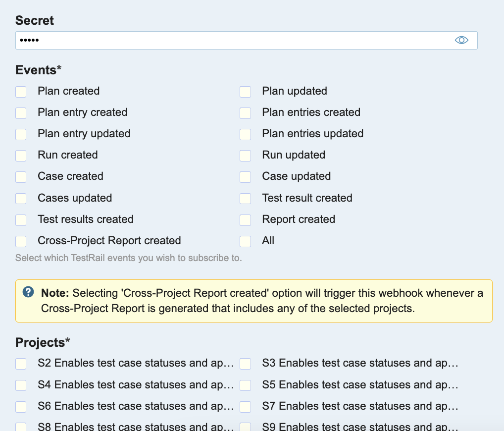Select the S2 project checkbox
Viewport: 504px width, 431px height.
tap(21, 364)
